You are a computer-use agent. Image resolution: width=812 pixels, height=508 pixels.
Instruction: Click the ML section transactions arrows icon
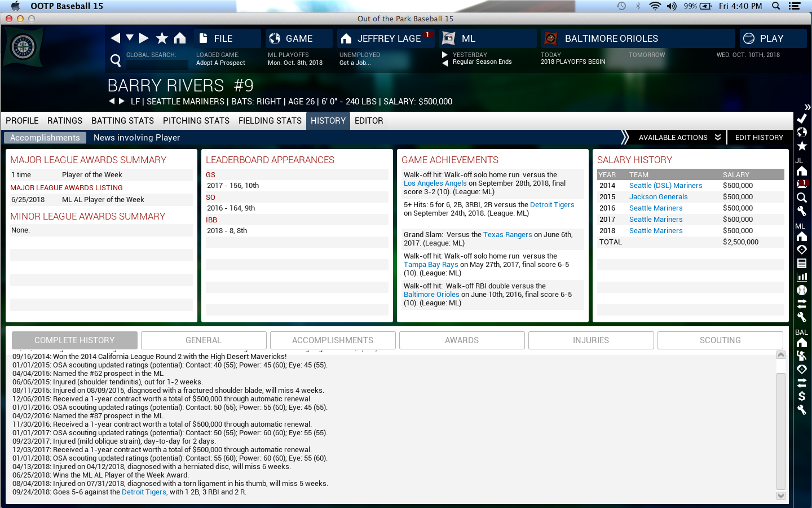tap(801, 304)
